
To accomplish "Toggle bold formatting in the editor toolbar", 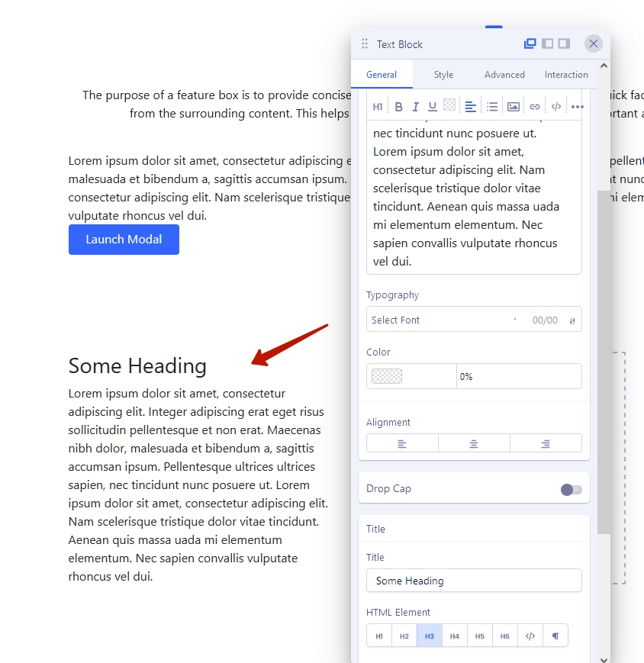I will [398, 107].
